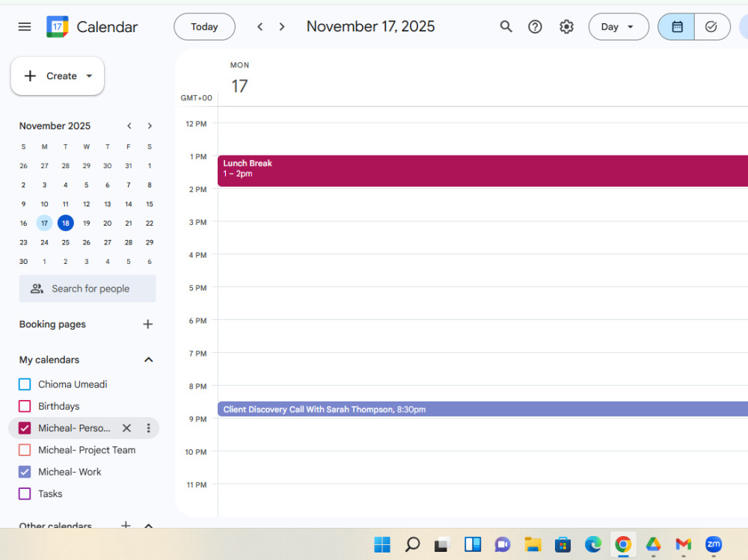The height and width of the screenshot is (560, 748).
Task: Add a booking page with plus icon
Action: [x=148, y=324]
